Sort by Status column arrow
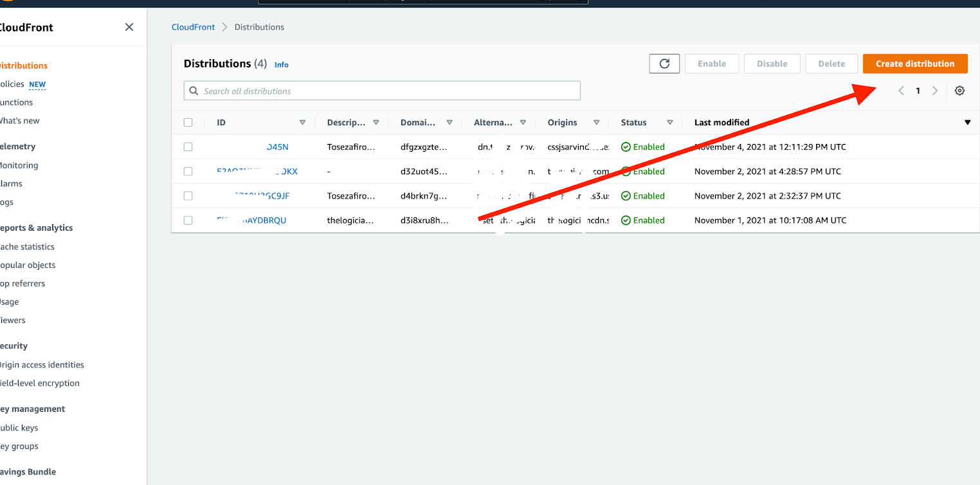The image size is (980, 485). click(670, 122)
